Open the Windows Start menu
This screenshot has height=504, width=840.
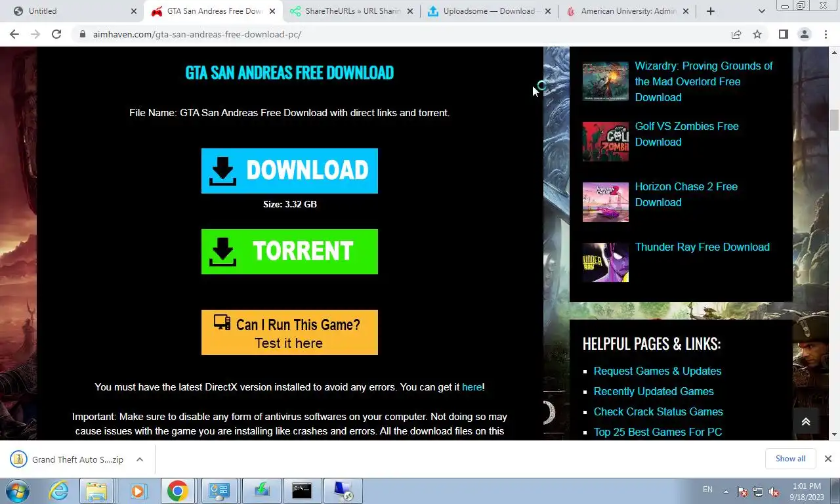tap(18, 491)
